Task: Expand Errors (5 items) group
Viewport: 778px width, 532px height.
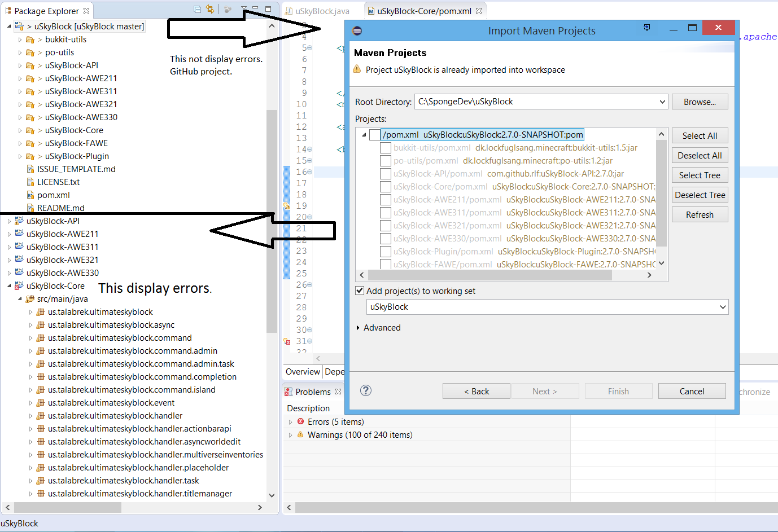Action: pyautogui.click(x=290, y=422)
